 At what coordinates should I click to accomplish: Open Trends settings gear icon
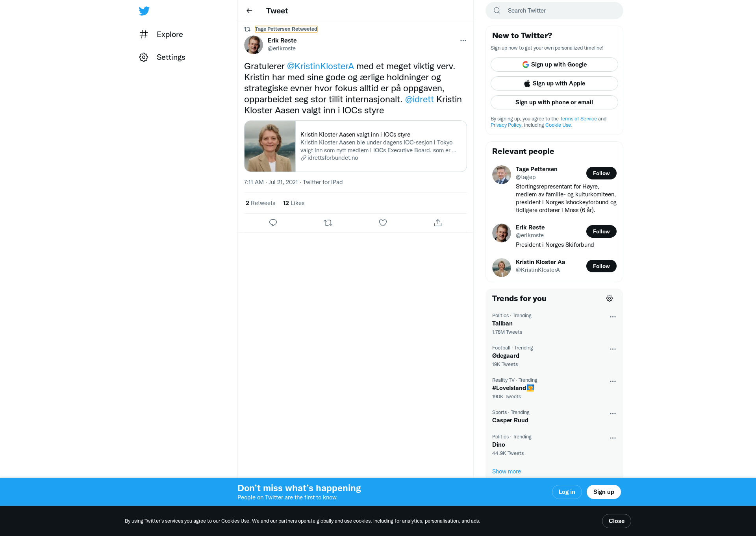[x=610, y=298]
